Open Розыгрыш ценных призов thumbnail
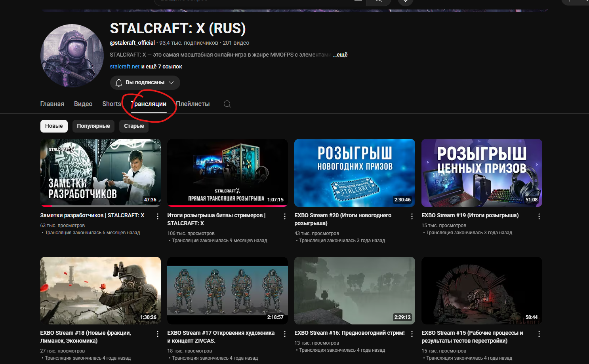 click(482, 173)
